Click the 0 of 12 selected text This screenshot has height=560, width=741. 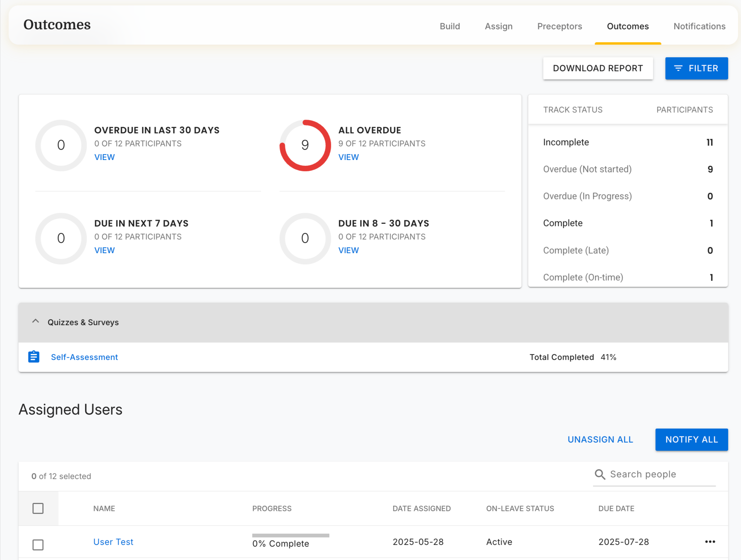pyautogui.click(x=61, y=476)
